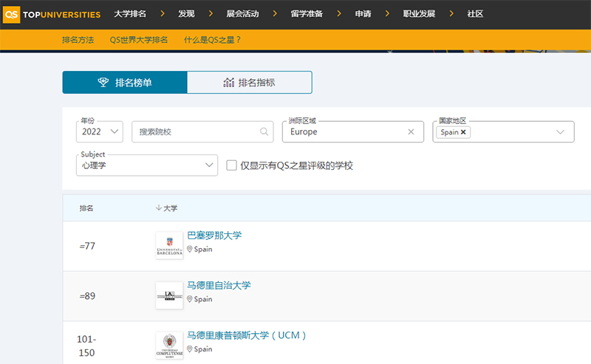This screenshot has height=364, width=591.
Task: Open the 发现 menu
Action: [186, 14]
